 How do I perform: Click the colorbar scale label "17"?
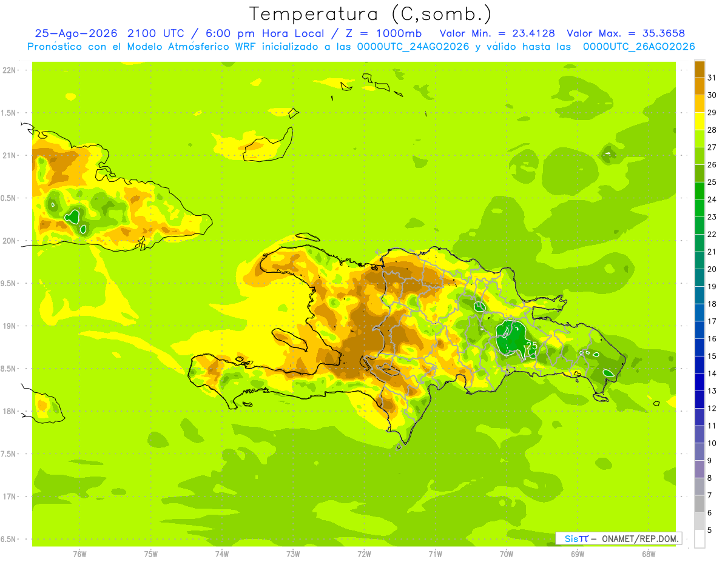(x=712, y=321)
